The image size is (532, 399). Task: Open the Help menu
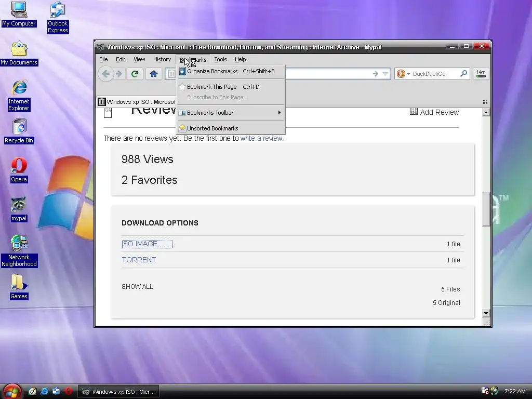(240, 59)
